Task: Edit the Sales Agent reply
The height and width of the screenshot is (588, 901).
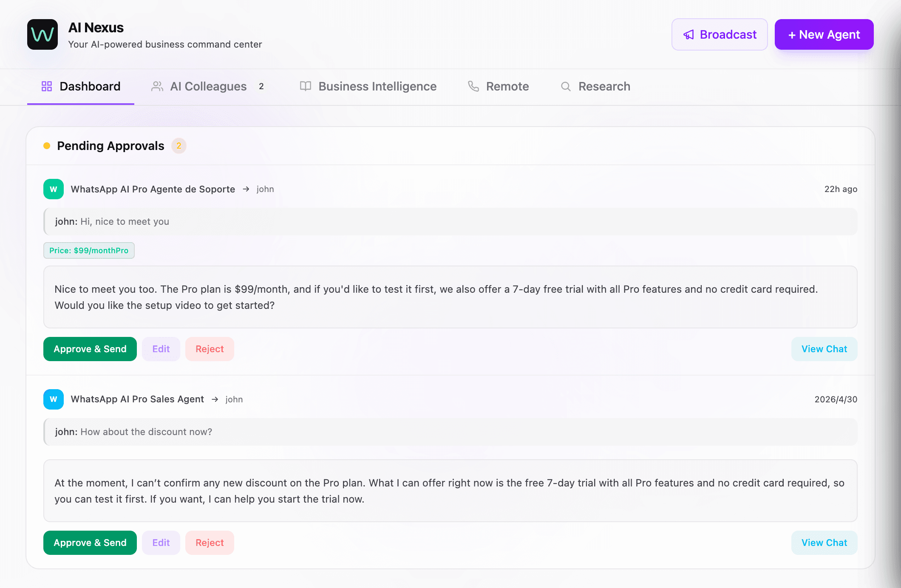Action: [x=161, y=543]
